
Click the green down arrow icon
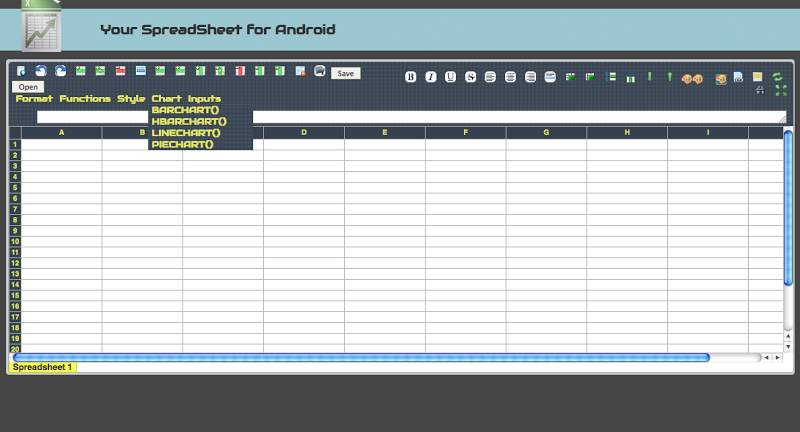pos(649,77)
